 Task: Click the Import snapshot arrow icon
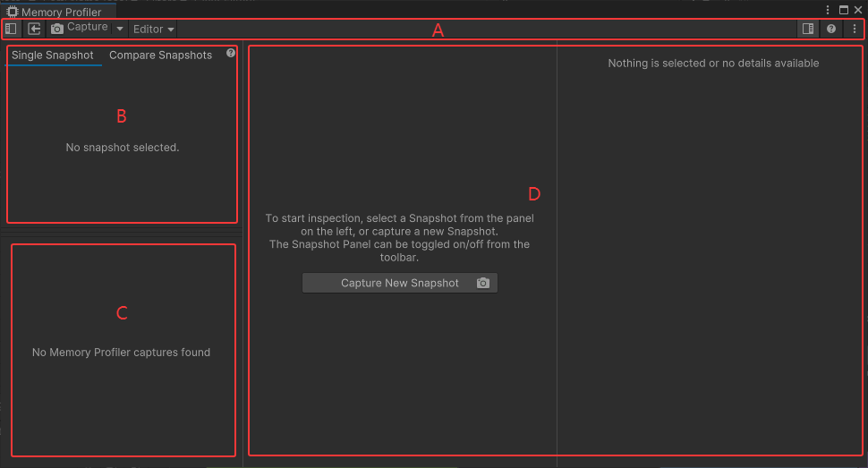click(x=34, y=29)
